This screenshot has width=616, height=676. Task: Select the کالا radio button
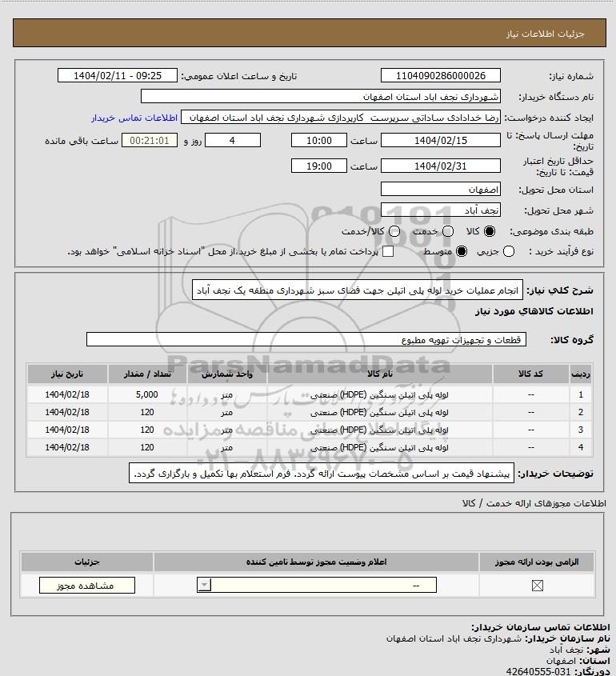[490, 231]
